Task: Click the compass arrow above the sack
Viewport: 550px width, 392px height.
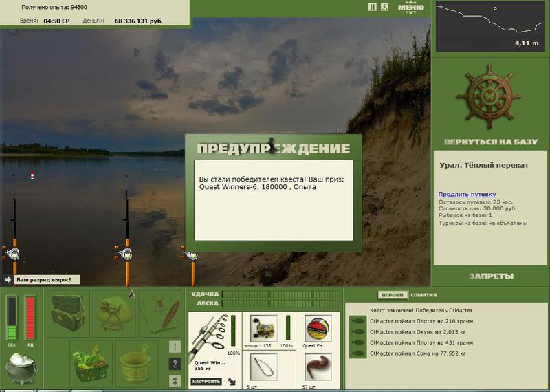Action: click(x=132, y=294)
